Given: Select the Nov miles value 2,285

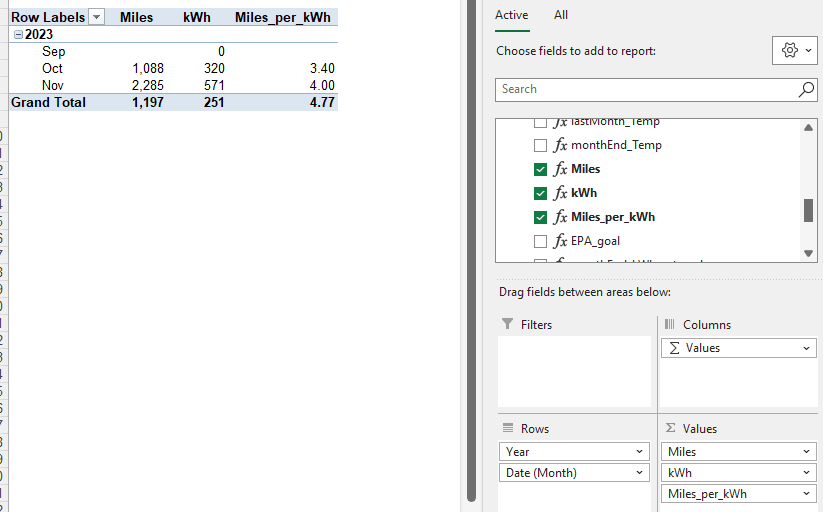Looking at the screenshot, I should pos(148,86).
